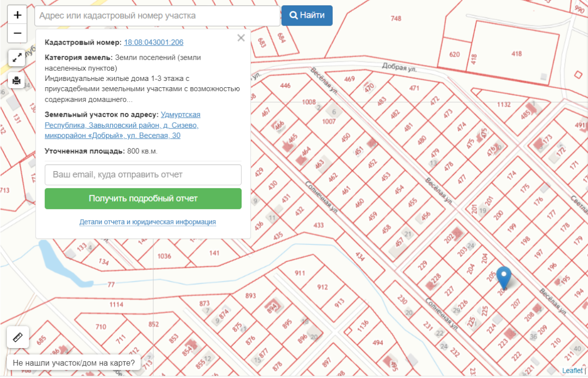
Task: Click the blue location marker pin
Action: [x=504, y=277]
